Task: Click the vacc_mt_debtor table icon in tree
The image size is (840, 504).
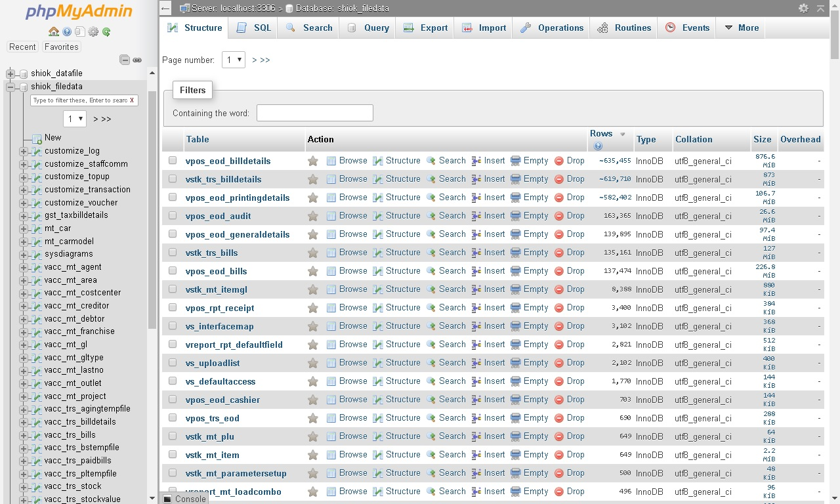Action: click(37, 319)
